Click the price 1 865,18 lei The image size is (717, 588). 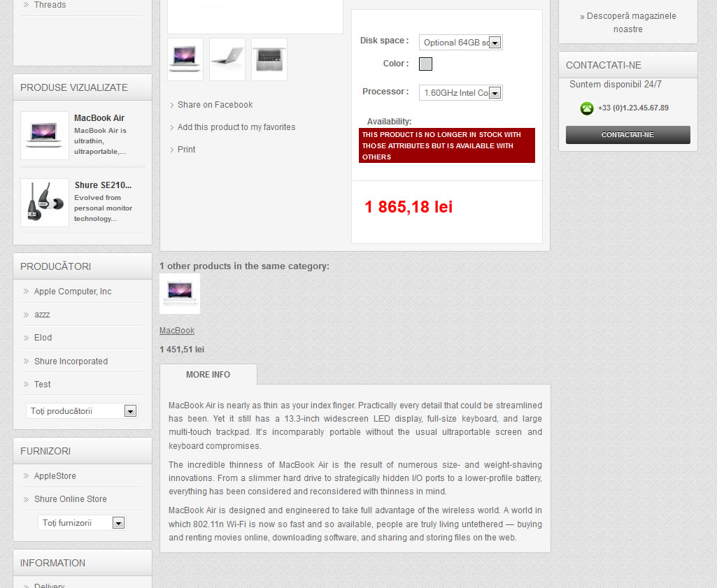(409, 207)
